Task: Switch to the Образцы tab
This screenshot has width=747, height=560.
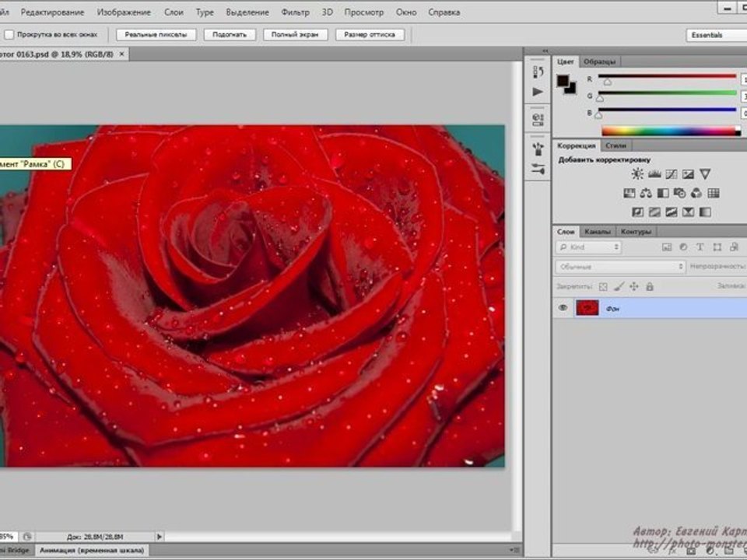Action: [599, 62]
